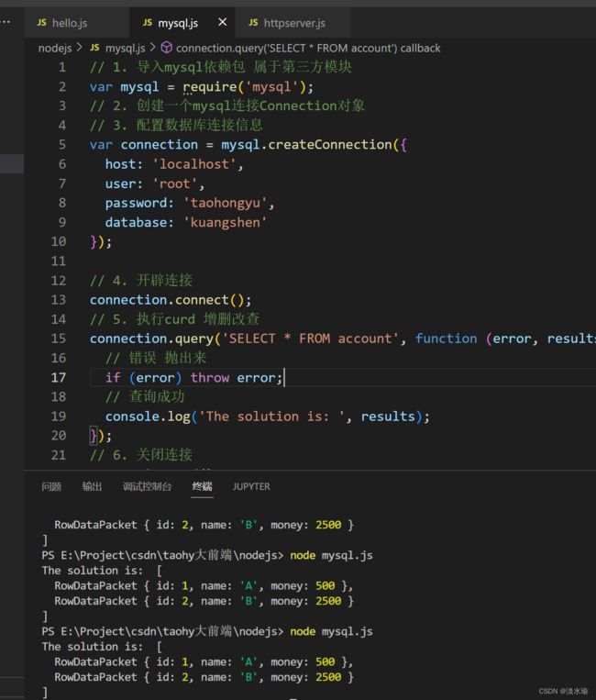Open the JUPYTER panel tab
The height and width of the screenshot is (700, 596).
[x=251, y=486]
